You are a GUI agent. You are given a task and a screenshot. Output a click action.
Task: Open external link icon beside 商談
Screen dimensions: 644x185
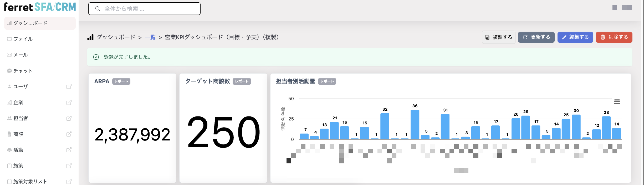[x=69, y=134]
